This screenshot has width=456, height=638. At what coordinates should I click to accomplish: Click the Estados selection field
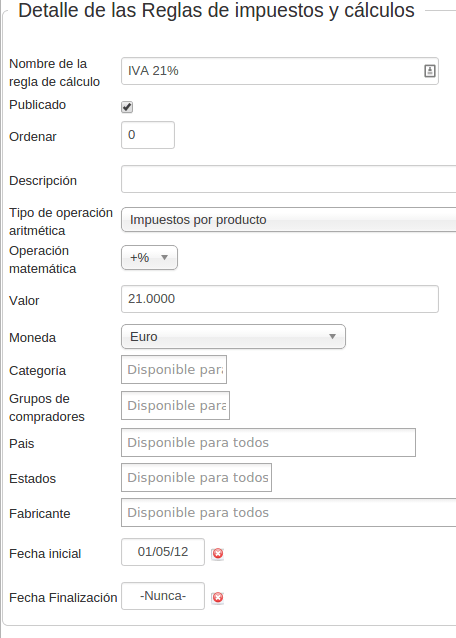tap(196, 477)
